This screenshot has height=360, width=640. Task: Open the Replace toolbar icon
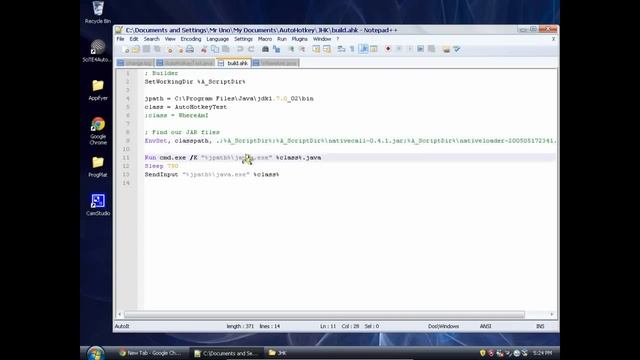point(276,49)
